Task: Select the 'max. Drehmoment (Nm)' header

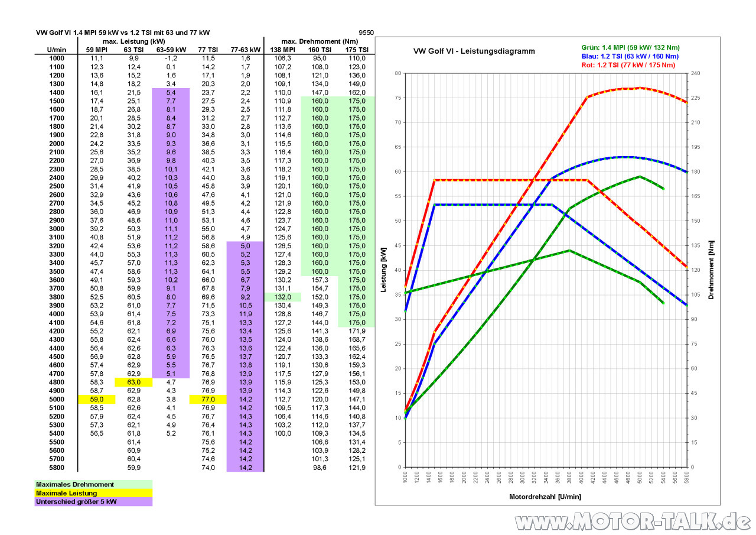Action: (x=320, y=41)
